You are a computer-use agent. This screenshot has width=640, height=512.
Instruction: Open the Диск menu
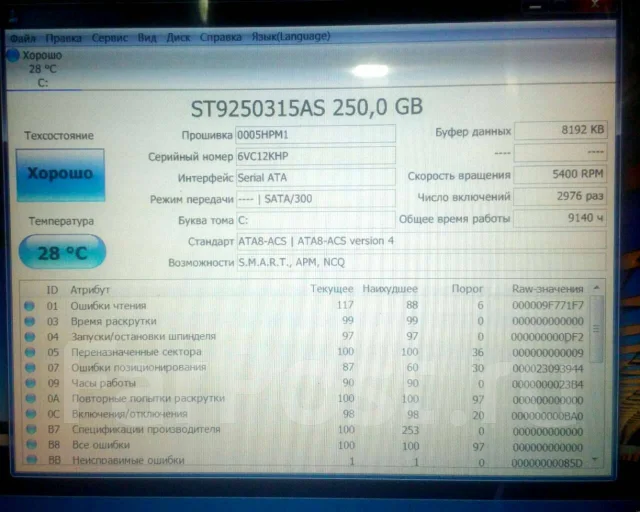pyautogui.click(x=178, y=38)
